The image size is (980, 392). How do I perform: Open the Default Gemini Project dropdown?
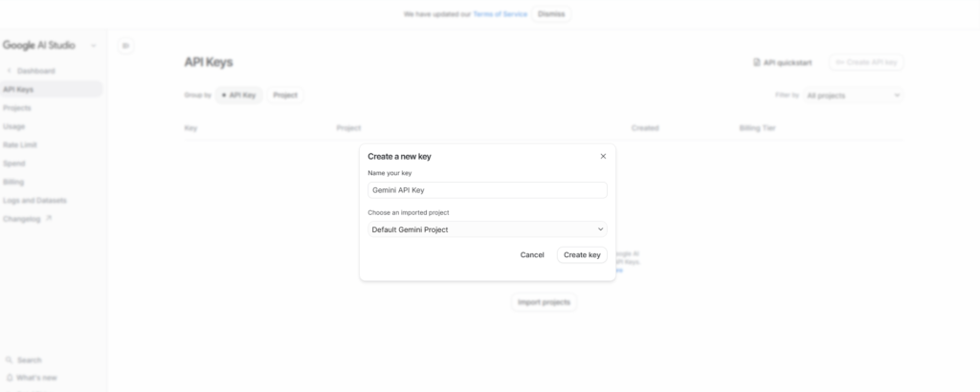pyautogui.click(x=487, y=229)
